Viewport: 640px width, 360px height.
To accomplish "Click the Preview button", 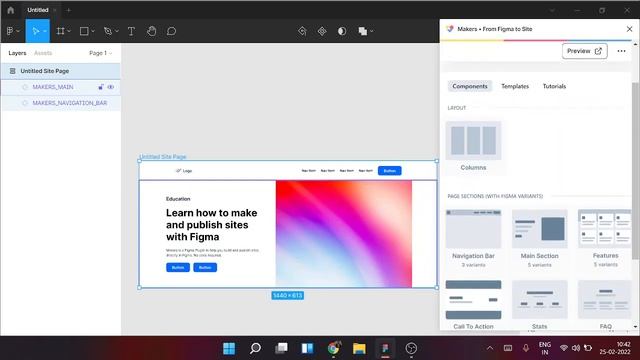I will (584, 51).
